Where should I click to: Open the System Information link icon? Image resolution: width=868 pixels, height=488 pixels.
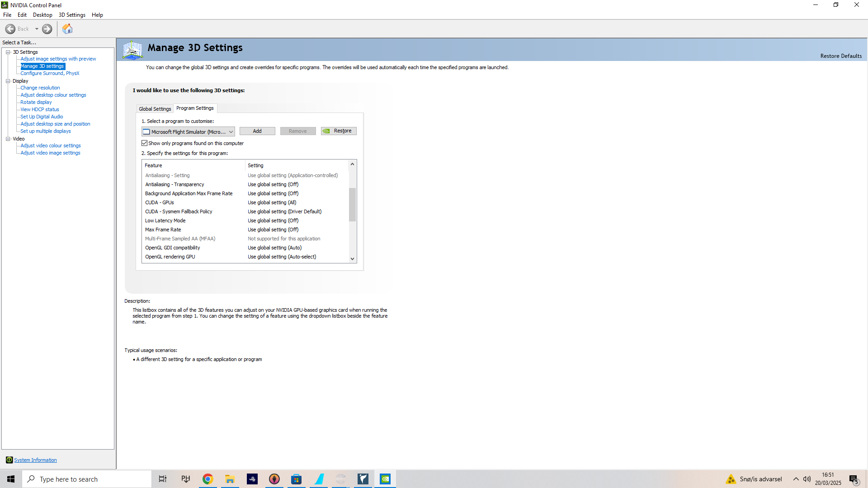click(9, 460)
